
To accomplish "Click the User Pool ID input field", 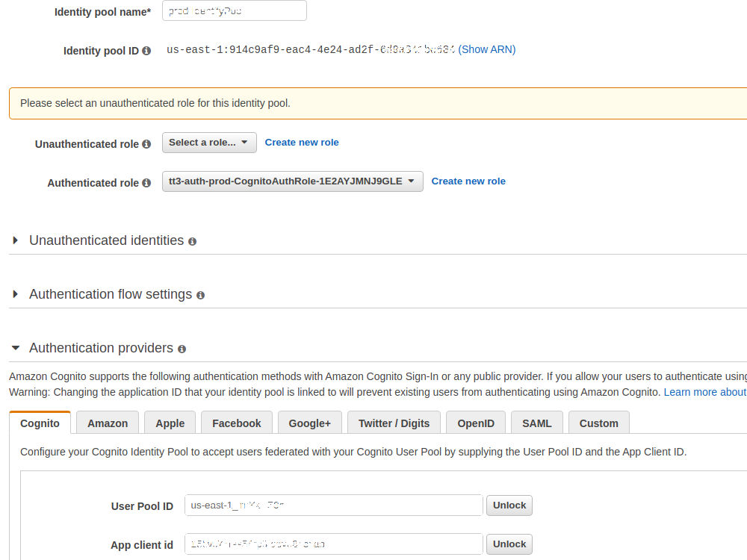I will point(333,505).
